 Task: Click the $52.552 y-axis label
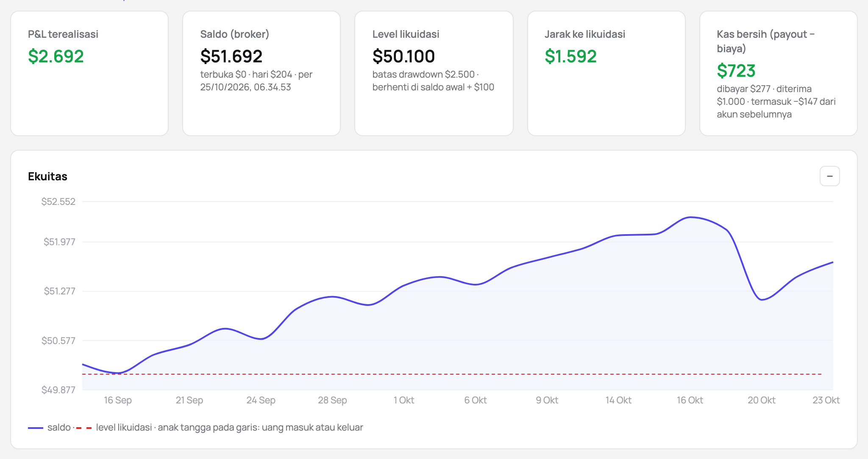pos(58,202)
